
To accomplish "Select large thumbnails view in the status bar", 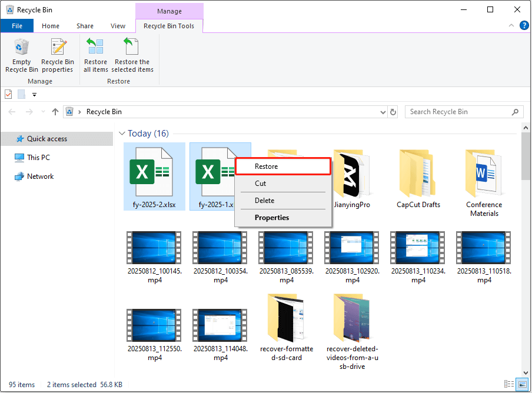I will (523, 384).
